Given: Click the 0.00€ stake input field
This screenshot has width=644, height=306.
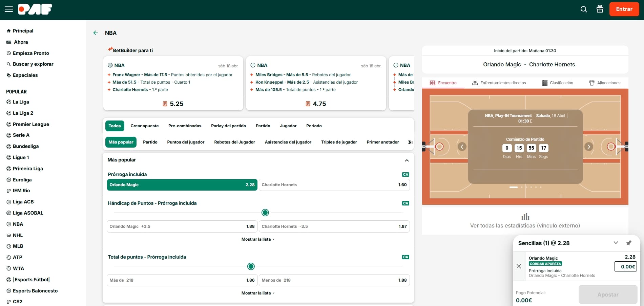Looking at the screenshot, I should [625, 266].
